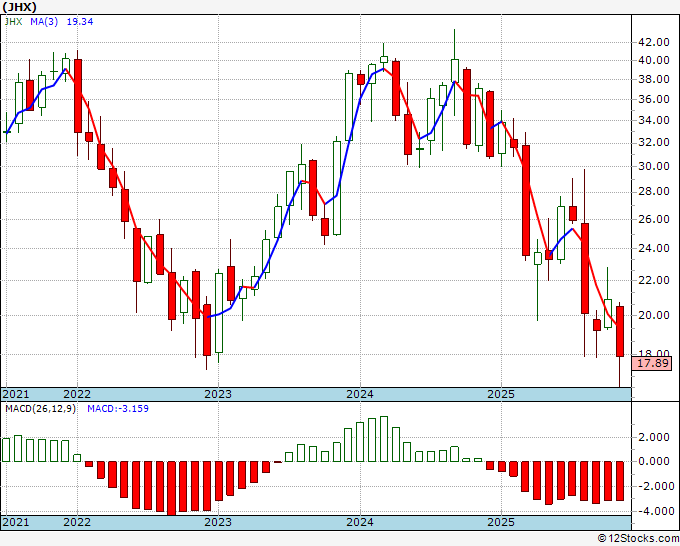The width and height of the screenshot is (680, 546).
Task: Click the 2021 label on price time axis
Action: coord(16,394)
